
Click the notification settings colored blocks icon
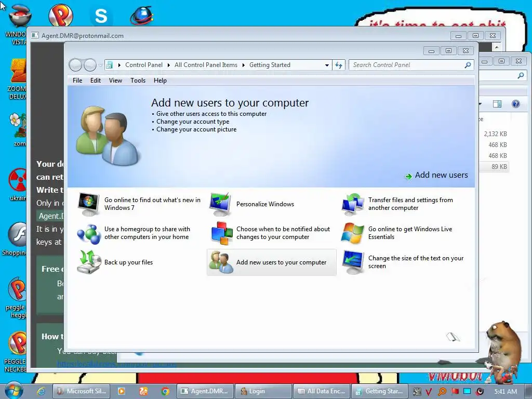pos(221,233)
